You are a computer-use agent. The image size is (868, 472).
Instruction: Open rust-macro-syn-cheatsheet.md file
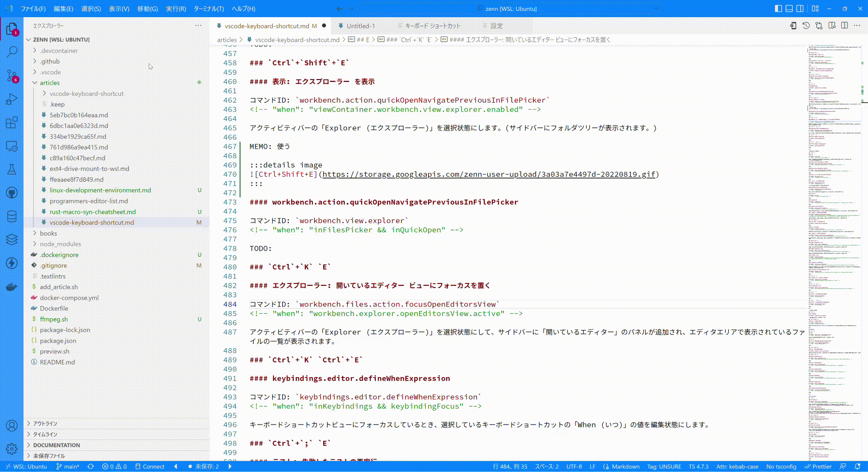tap(93, 212)
